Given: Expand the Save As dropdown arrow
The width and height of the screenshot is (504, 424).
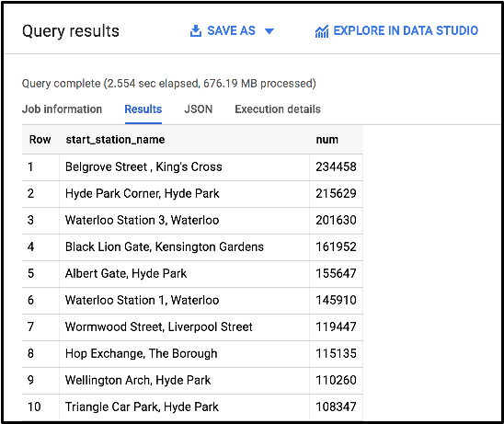Looking at the screenshot, I should click(269, 31).
